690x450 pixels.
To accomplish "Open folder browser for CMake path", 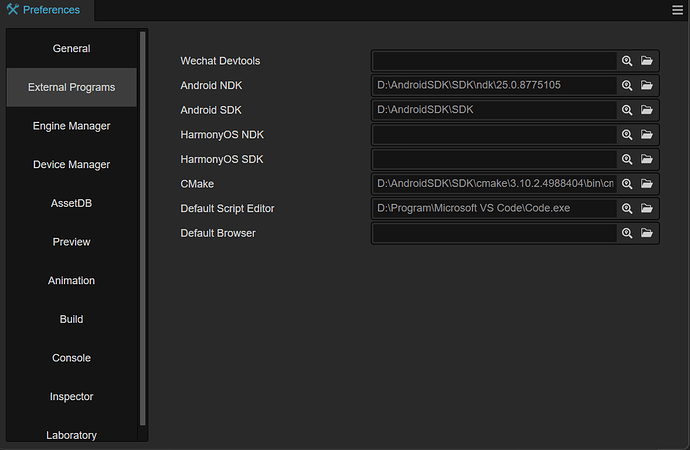I will click(646, 184).
